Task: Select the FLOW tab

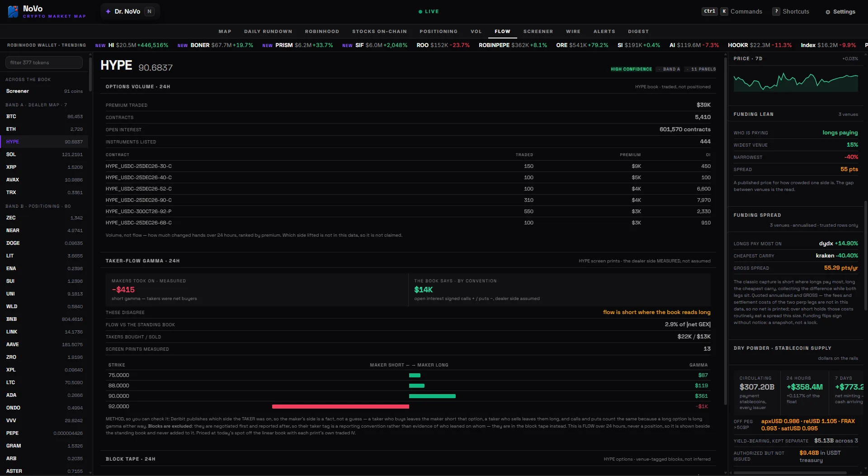Action: pyautogui.click(x=502, y=31)
